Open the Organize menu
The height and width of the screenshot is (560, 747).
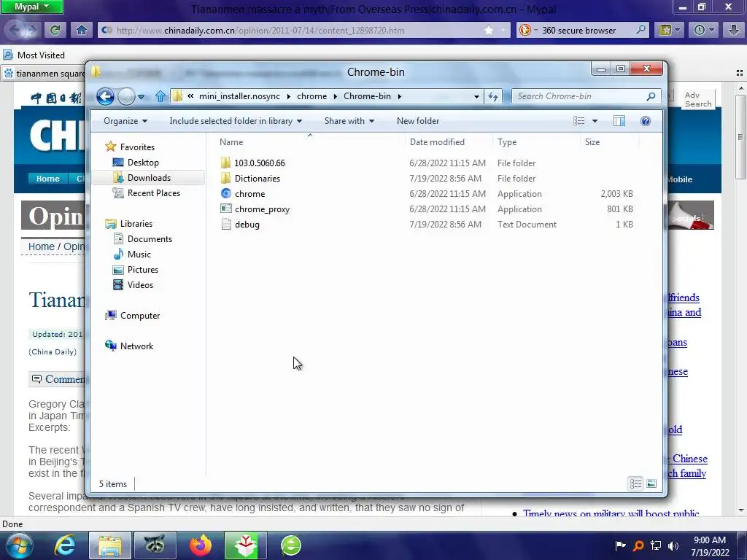[125, 121]
